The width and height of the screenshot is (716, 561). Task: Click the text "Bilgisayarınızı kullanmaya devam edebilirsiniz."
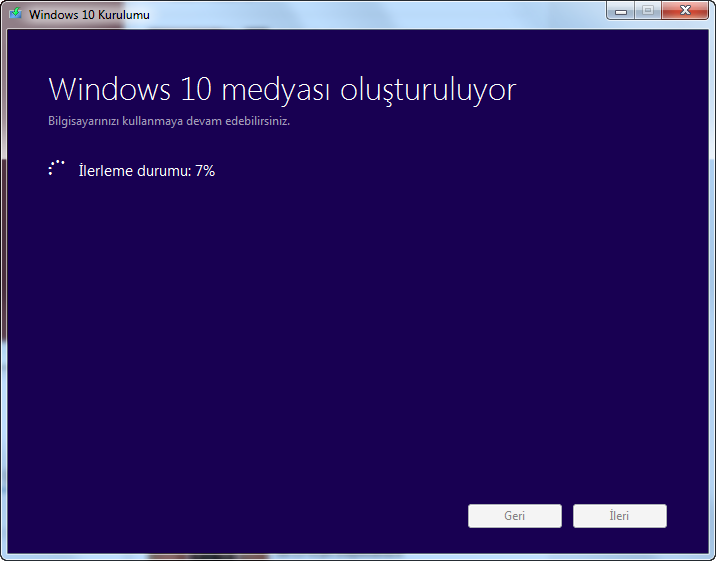point(169,121)
